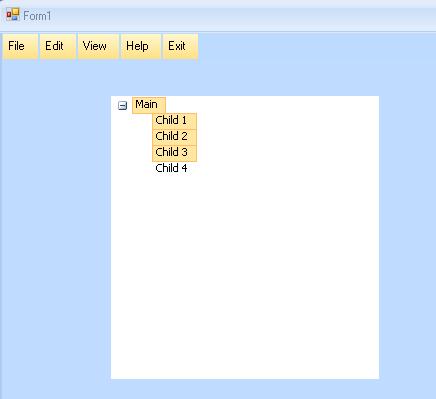The height and width of the screenshot is (399, 436).
Task: Select the unhighlighted Child 4 node
Action: coord(171,168)
